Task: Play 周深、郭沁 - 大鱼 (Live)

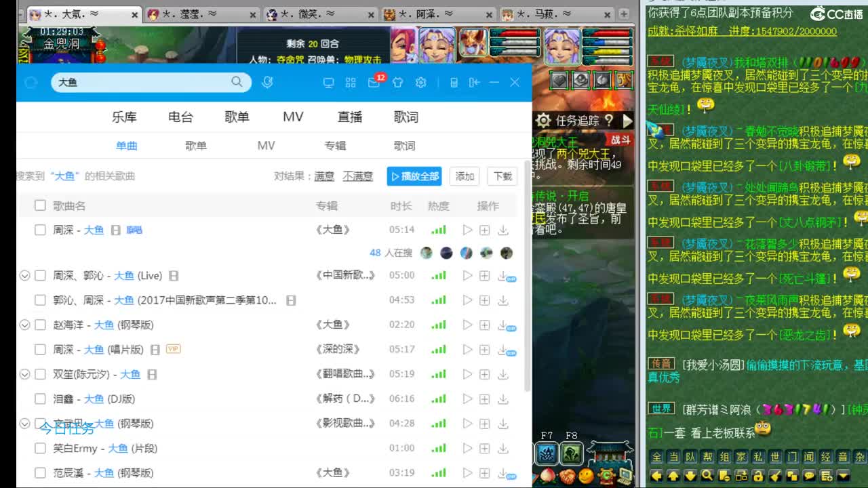Action: click(467, 276)
